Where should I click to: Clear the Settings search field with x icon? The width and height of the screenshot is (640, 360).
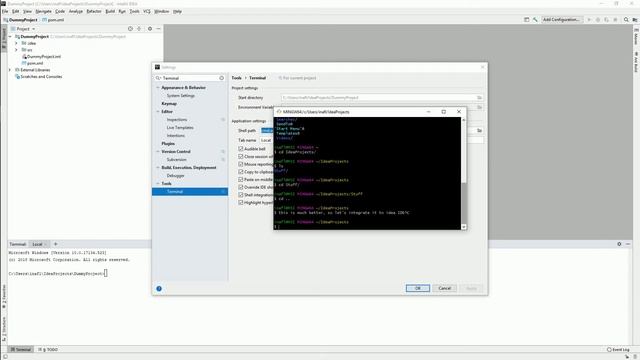[x=222, y=78]
